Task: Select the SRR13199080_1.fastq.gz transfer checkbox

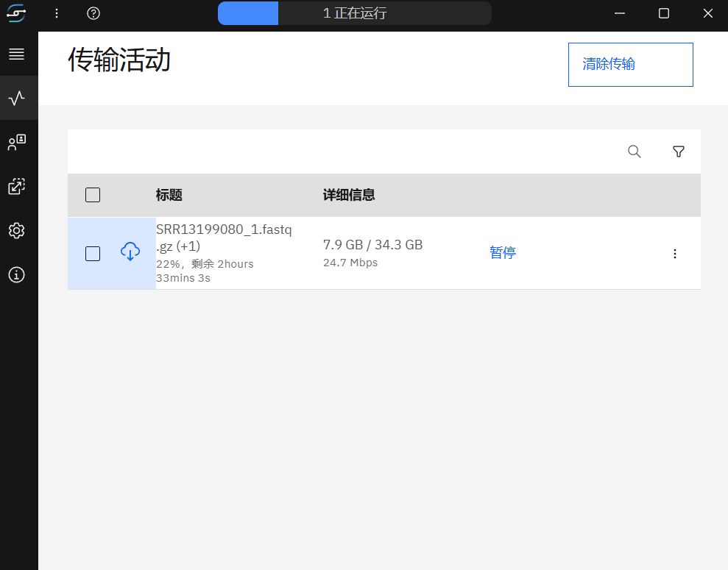Action: (x=93, y=254)
